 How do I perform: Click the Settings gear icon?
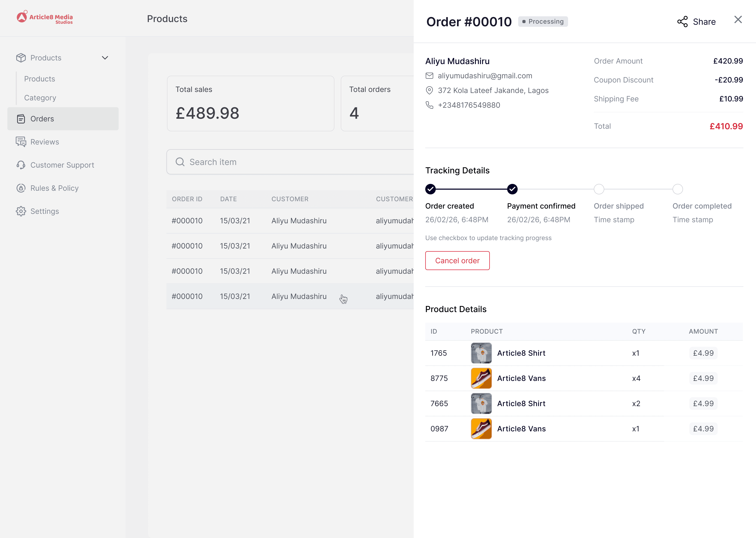21,211
